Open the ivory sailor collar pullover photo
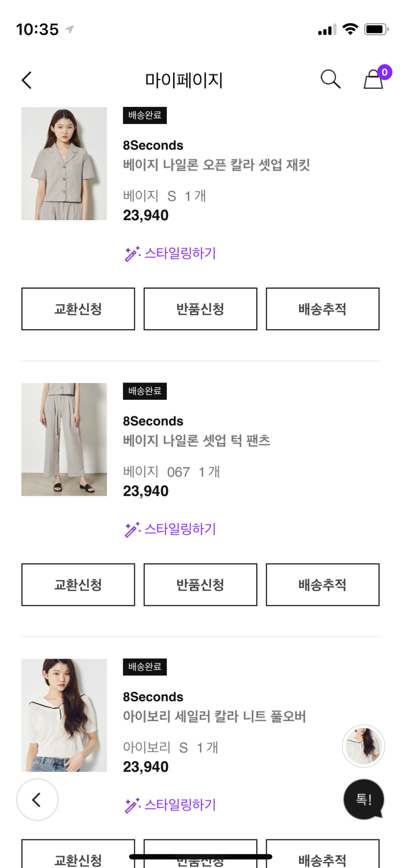This screenshot has height=868, width=401. 64,715
